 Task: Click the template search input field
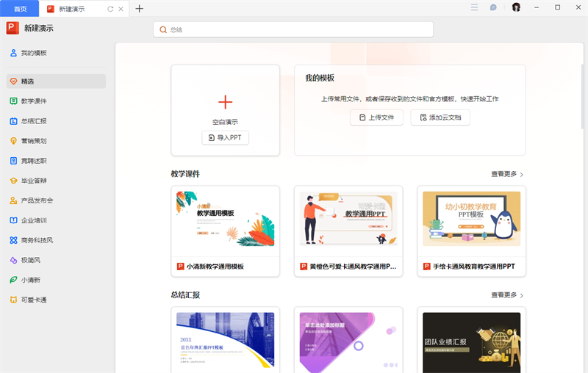[293, 29]
